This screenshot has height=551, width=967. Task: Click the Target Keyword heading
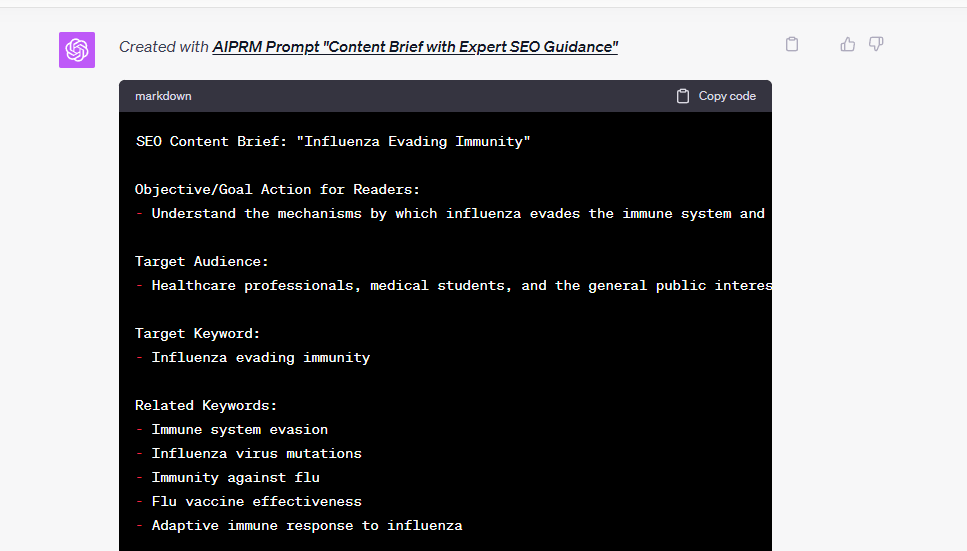coord(198,334)
